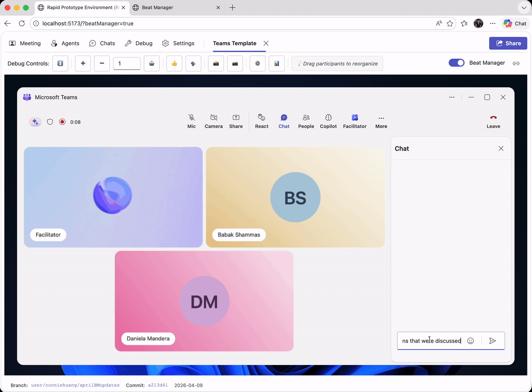Viewport: 532px width, 392px height.
Task: Click the gear debug control button
Action: click(258, 63)
